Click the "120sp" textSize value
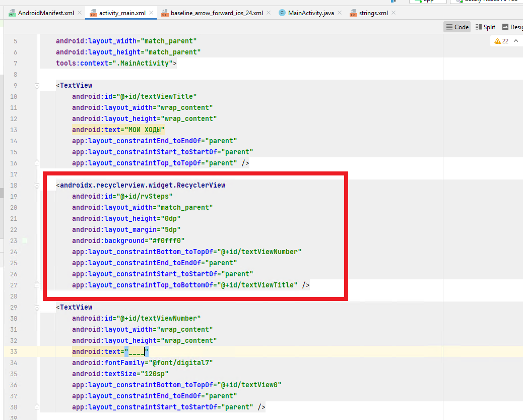Image resolution: width=523 pixels, height=420 pixels. coord(155,374)
